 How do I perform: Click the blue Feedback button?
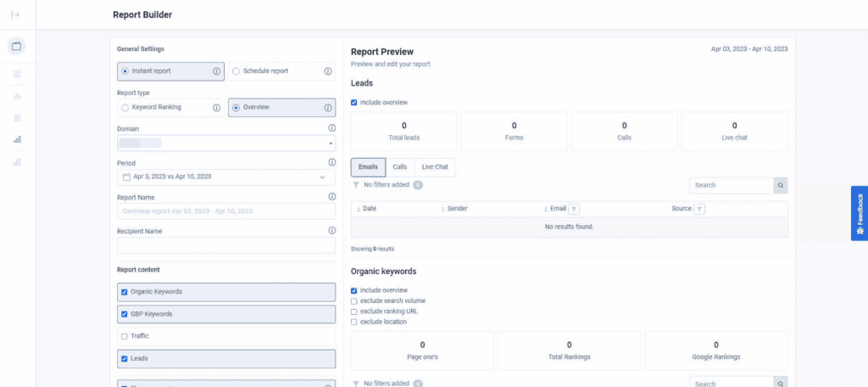tap(859, 214)
